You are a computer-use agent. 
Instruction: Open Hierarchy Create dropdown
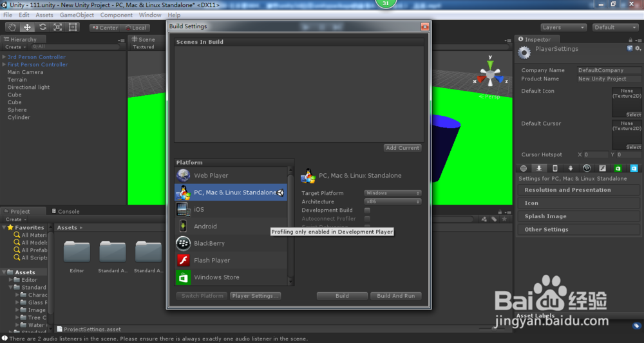[x=15, y=47]
